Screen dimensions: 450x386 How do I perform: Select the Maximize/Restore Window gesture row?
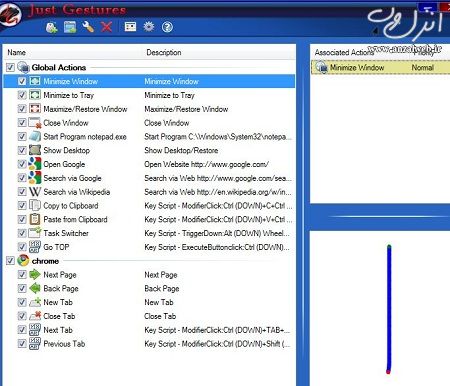(149, 109)
